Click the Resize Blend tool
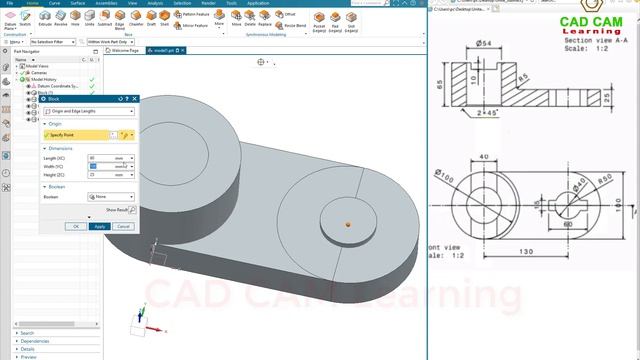The height and width of the screenshot is (360, 640). [291, 26]
